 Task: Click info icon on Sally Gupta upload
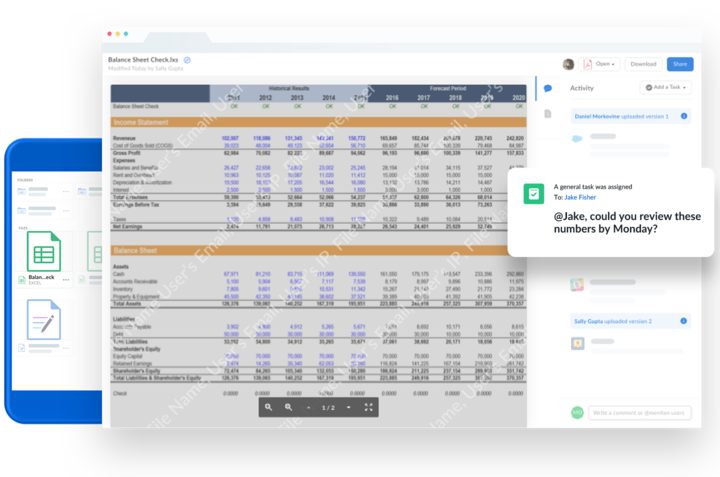tap(684, 321)
